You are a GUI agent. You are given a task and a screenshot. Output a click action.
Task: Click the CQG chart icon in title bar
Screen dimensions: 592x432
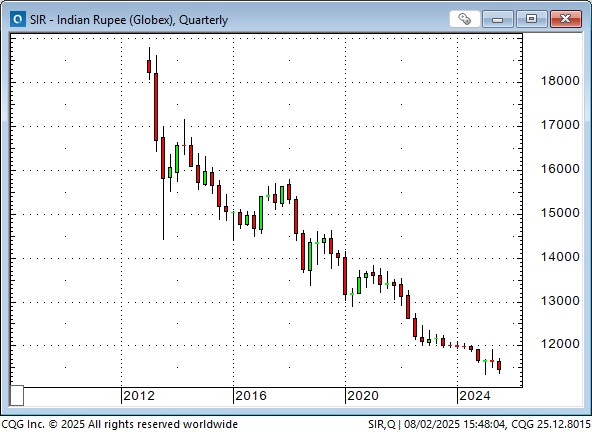pos(18,19)
